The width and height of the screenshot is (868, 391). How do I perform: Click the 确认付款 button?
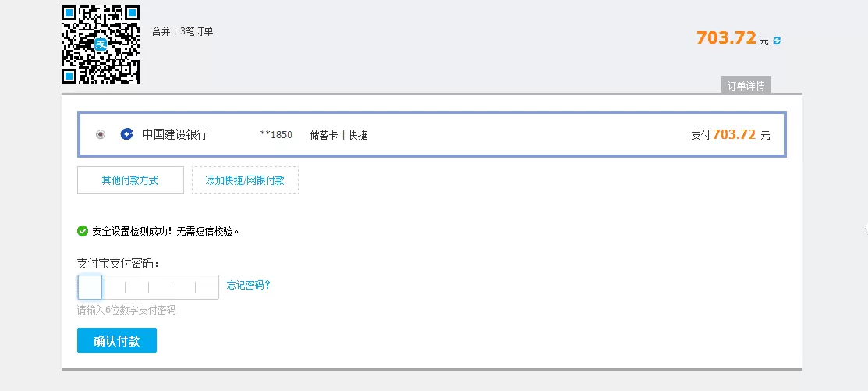[x=117, y=340]
